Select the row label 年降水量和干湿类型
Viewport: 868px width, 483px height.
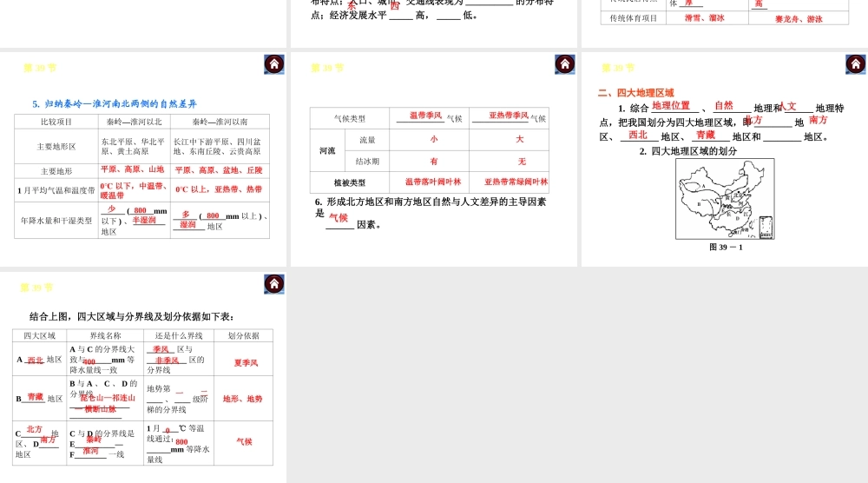(56, 221)
